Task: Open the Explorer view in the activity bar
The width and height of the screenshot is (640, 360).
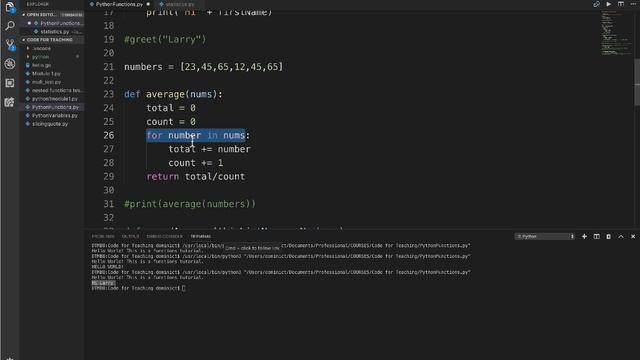Action: [x=9, y=7]
